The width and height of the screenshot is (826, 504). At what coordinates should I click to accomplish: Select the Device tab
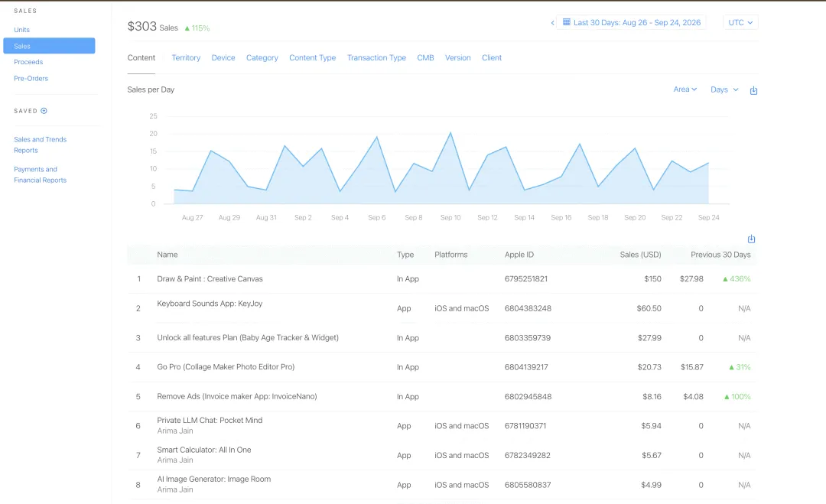point(223,58)
